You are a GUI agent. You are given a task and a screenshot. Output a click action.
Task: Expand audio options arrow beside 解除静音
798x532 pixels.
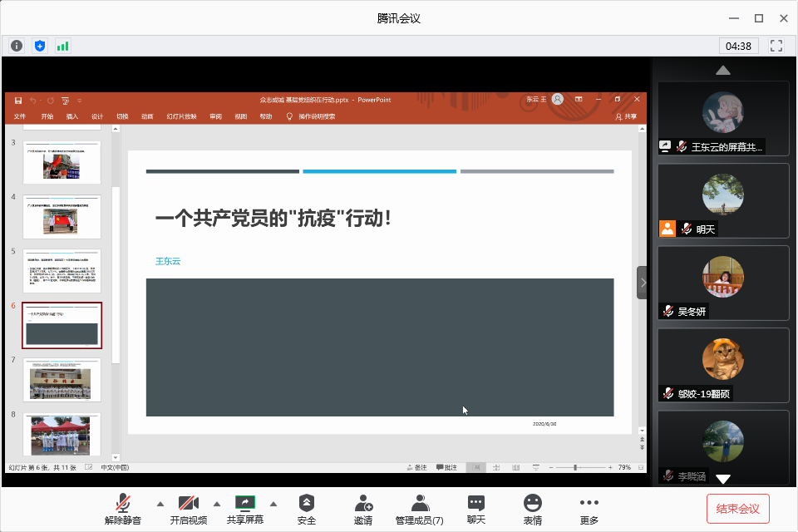tap(160, 504)
